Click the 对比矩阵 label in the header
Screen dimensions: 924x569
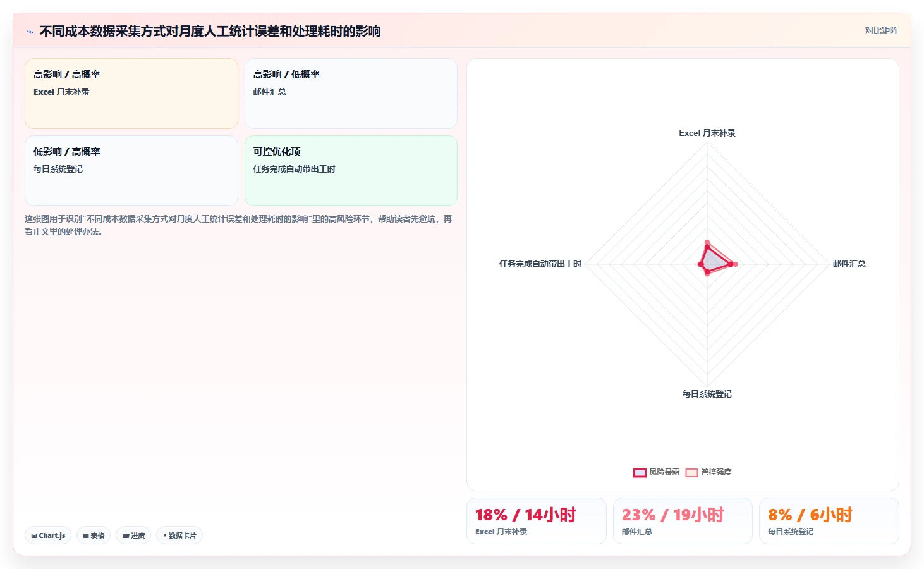click(x=881, y=30)
